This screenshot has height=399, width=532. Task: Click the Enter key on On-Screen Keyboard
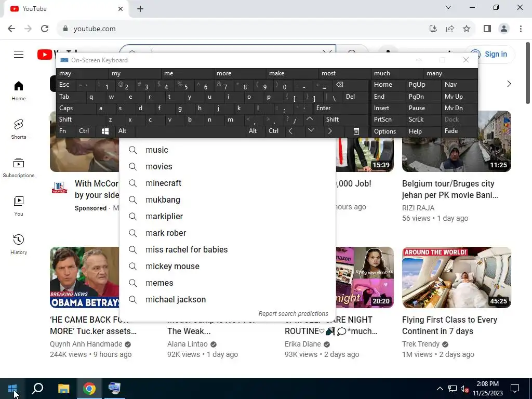(x=341, y=108)
